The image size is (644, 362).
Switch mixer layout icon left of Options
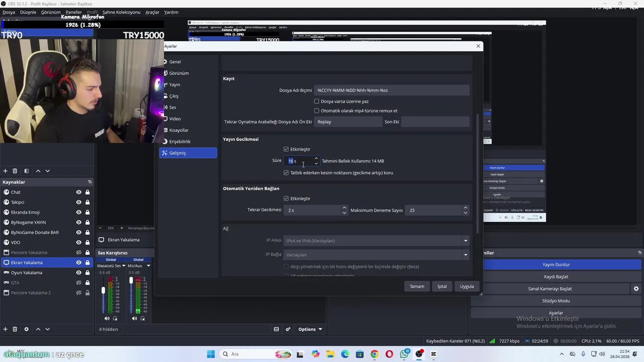(x=276, y=329)
